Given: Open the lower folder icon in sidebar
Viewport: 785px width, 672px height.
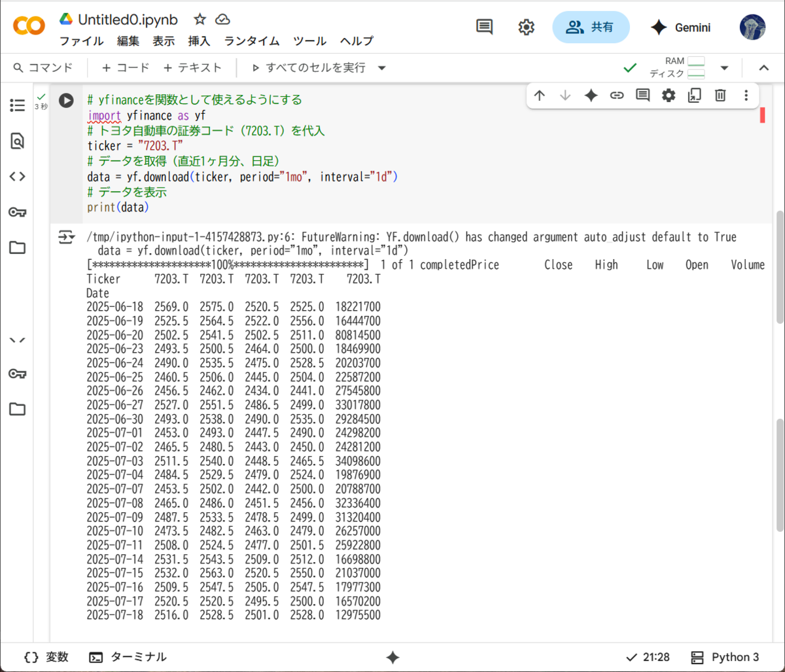Looking at the screenshot, I should pos(17,409).
